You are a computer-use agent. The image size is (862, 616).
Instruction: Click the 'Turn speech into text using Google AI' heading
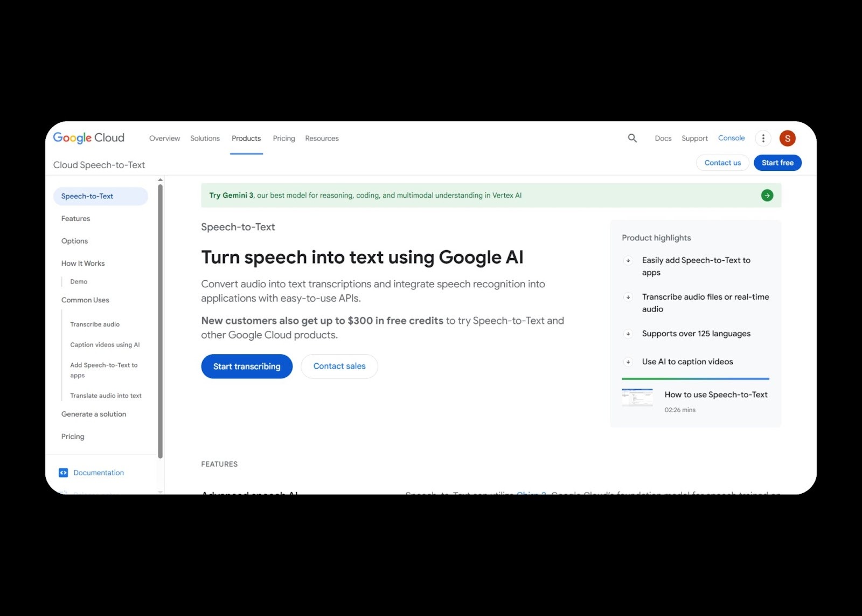(362, 258)
